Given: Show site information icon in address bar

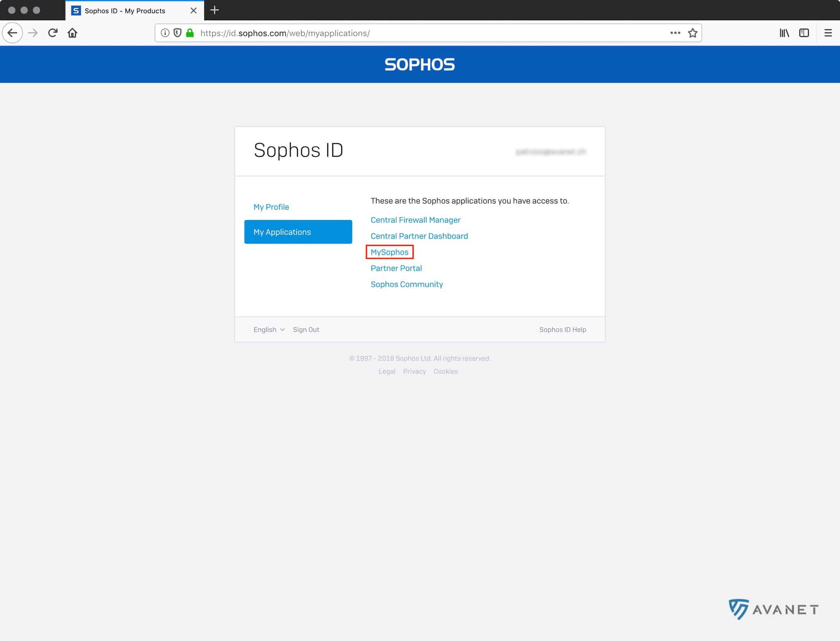Looking at the screenshot, I should 165,33.
